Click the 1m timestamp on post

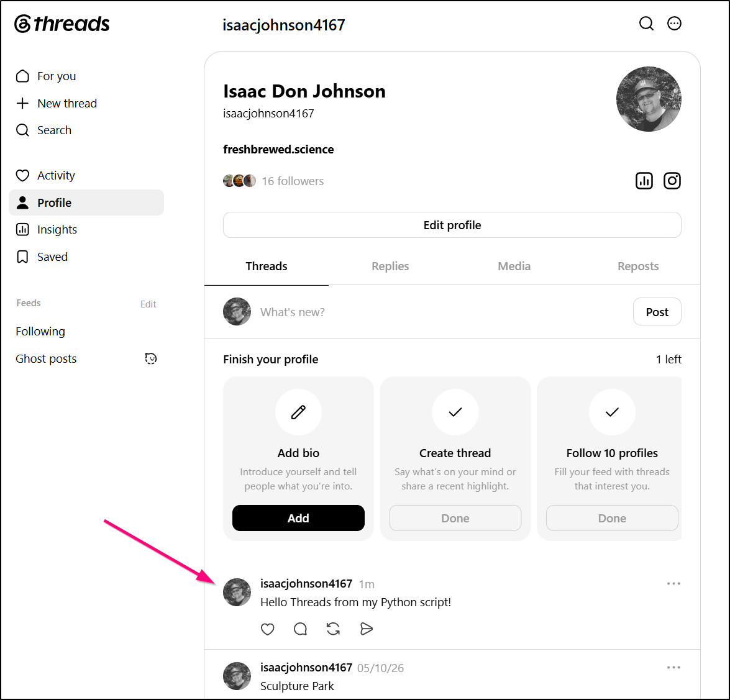point(367,584)
